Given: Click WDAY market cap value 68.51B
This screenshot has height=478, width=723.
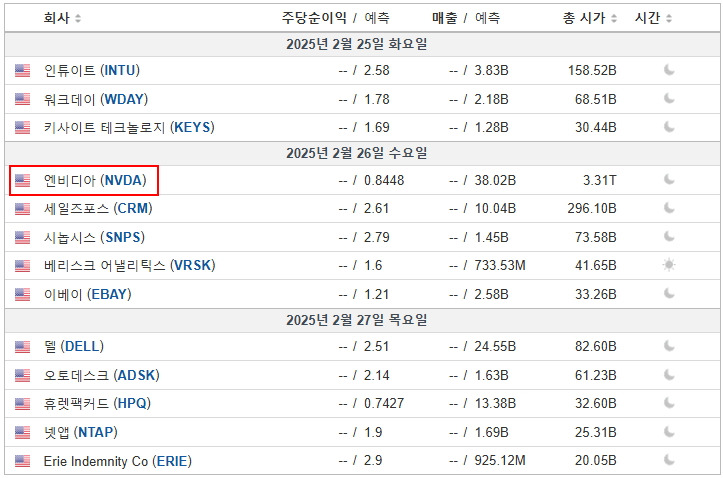Looking at the screenshot, I should pyautogui.click(x=596, y=99).
